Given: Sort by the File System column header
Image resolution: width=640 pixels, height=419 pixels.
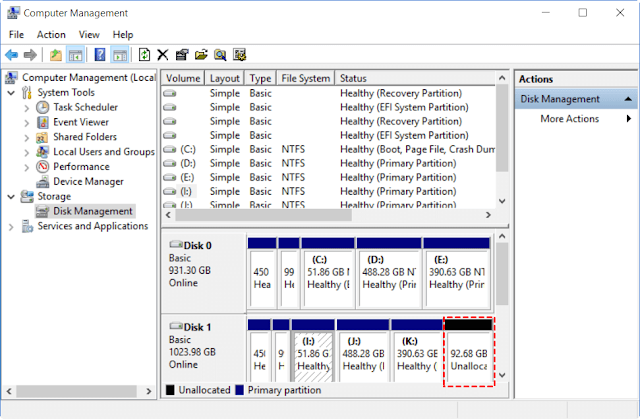Looking at the screenshot, I should [x=306, y=78].
